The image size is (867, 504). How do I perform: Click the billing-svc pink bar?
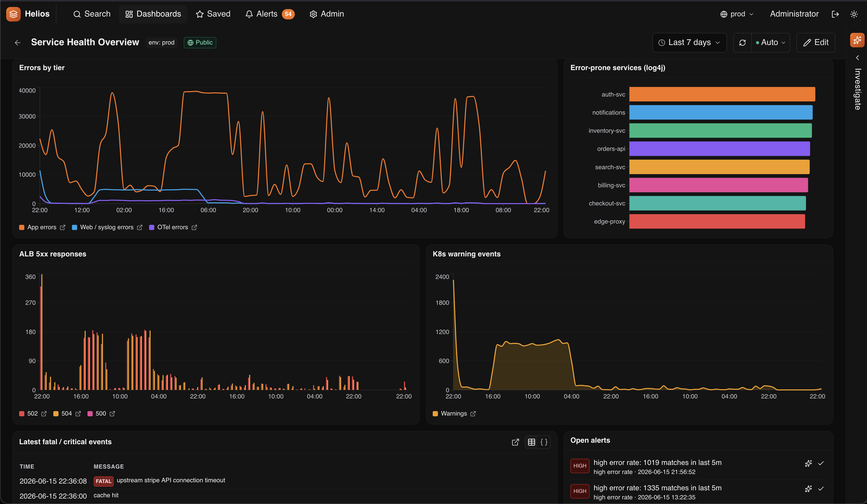click(719, 185)
